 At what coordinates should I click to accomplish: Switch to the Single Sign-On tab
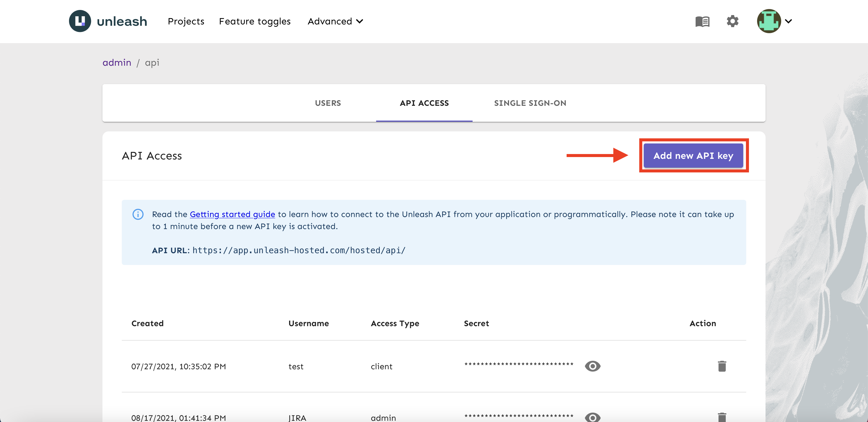530,103
